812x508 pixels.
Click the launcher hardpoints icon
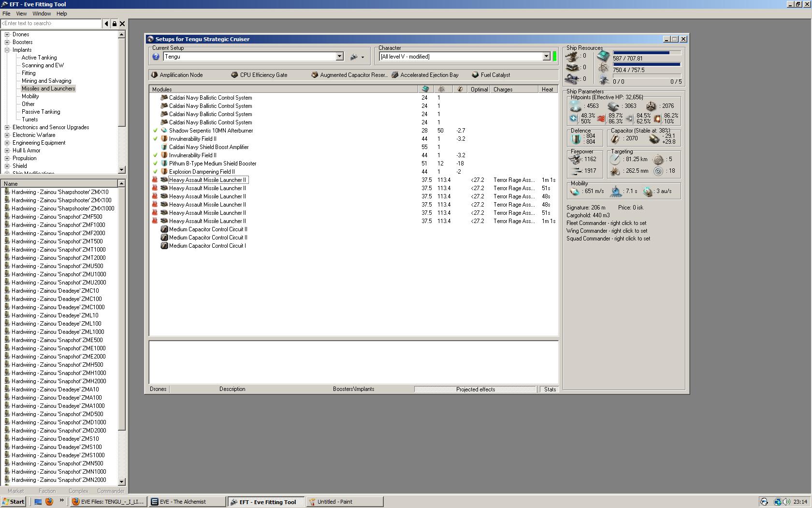(x=573, y=68)
